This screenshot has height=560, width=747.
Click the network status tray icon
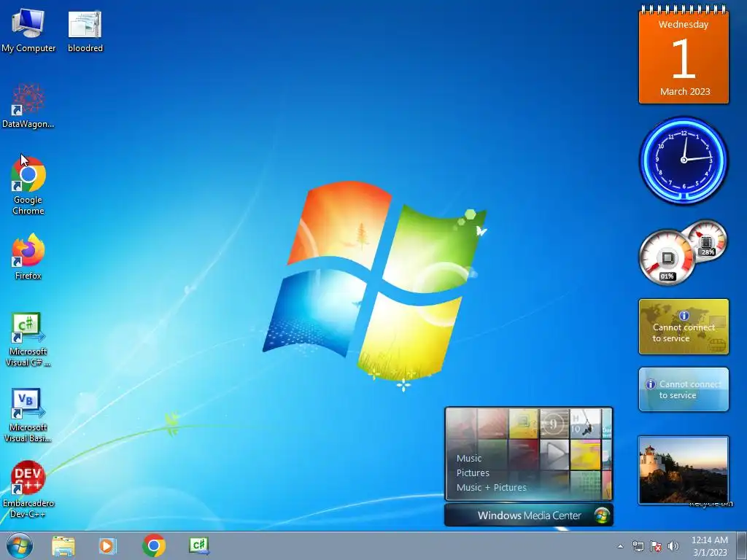pyautogui.click(x=638, y=546)
